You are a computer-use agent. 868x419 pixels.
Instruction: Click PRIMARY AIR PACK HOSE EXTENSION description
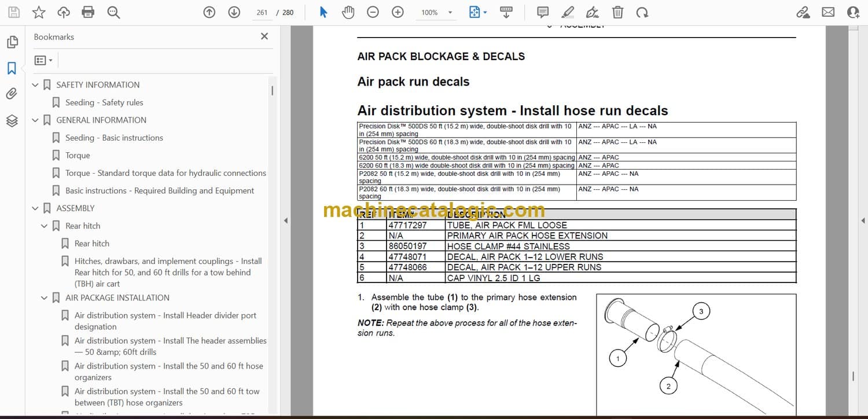(x=528, y=236)
